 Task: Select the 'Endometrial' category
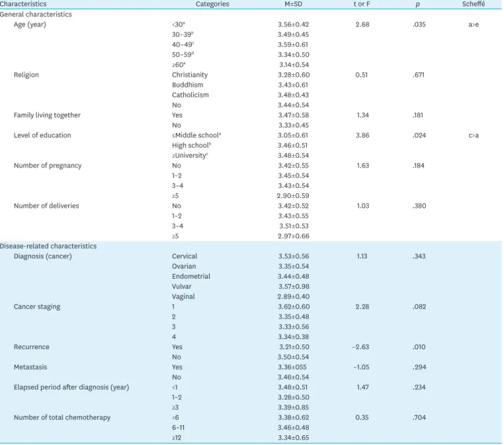(191, 276)
